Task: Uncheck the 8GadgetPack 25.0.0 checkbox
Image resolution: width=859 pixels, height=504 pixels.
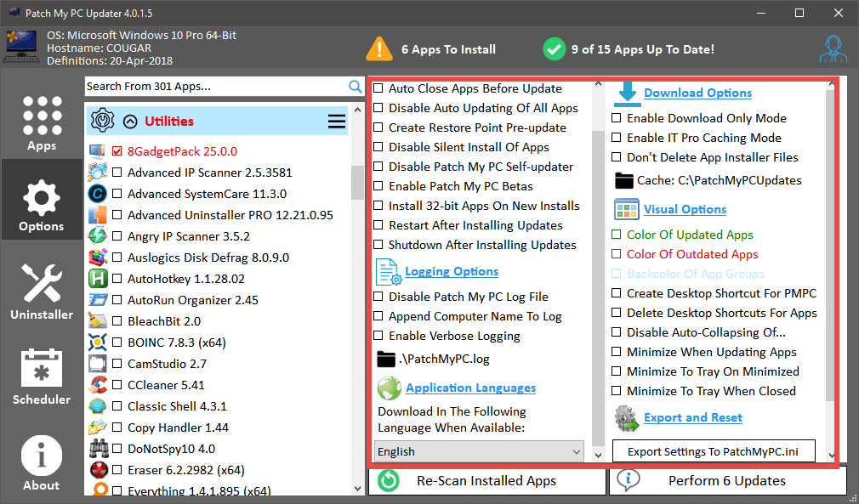Action: point(117,151)
